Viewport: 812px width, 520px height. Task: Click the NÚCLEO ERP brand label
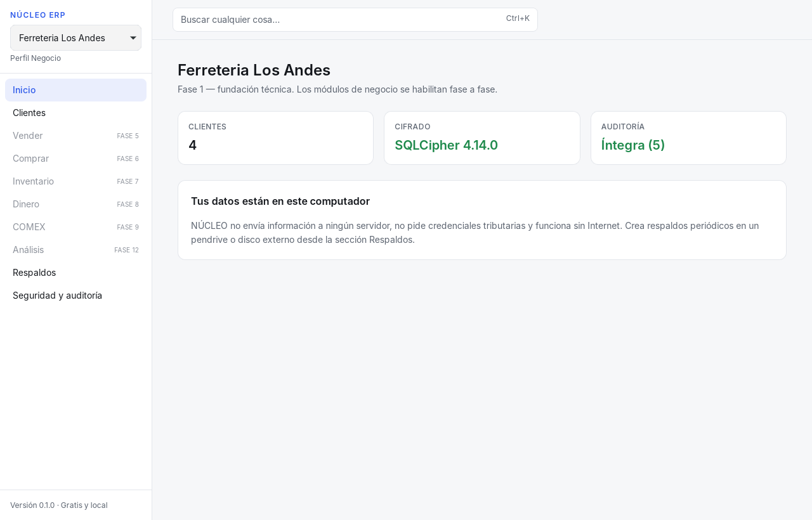38,15
